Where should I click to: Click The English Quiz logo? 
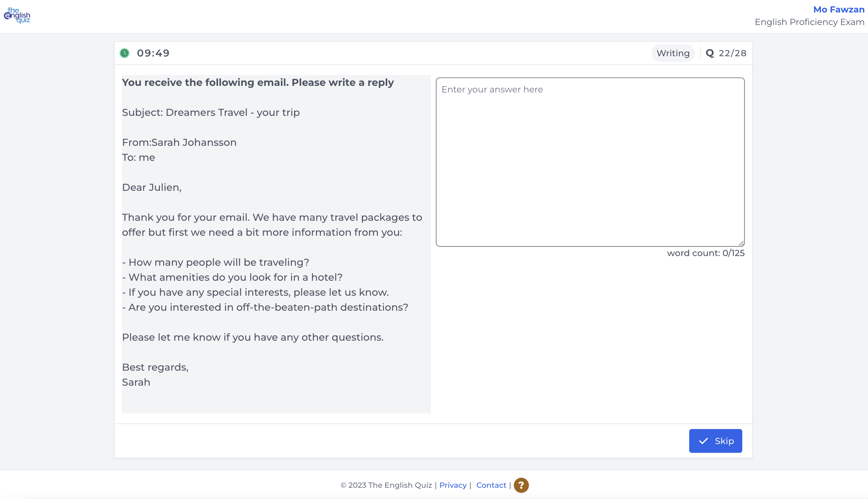pyautogui.click(x=17, y=15)
